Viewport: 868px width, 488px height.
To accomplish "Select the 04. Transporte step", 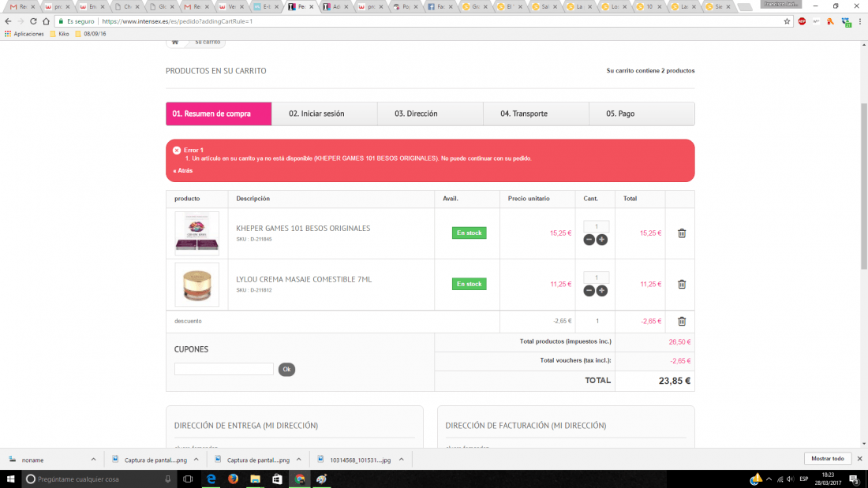I will 536,114.
